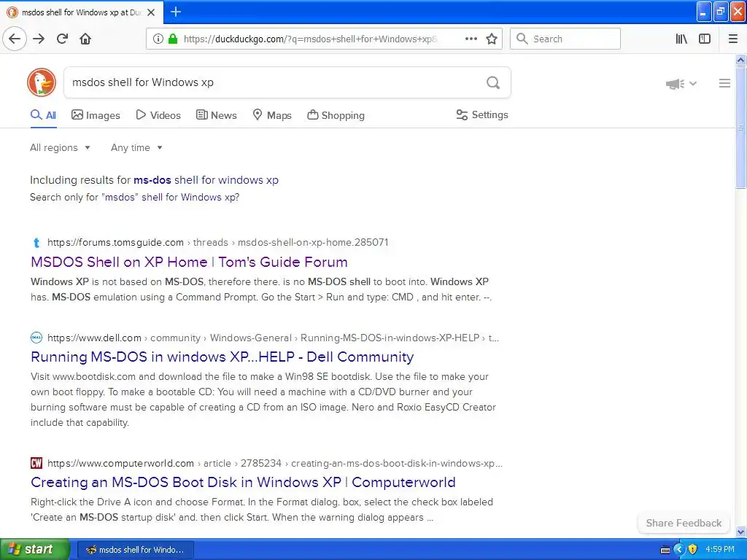The width and height of the screenshot is (747, 560).
Task: Click the green padlock security icon
Action: [x=173, y=39]
